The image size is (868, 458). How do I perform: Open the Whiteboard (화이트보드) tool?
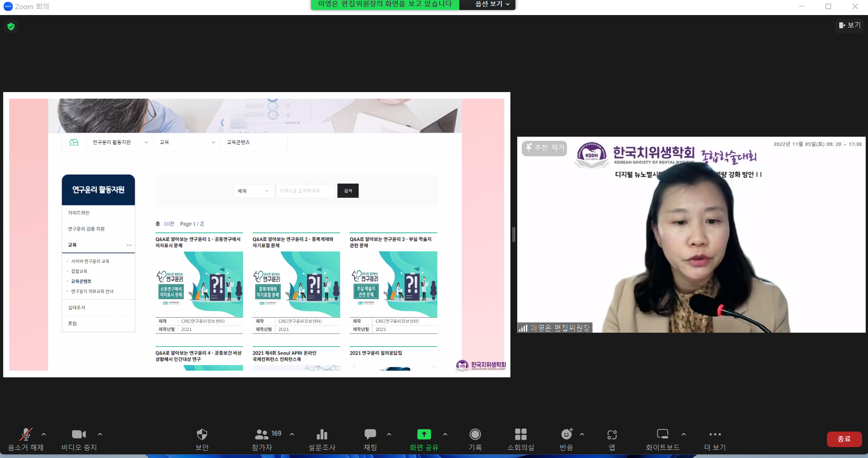[662, 435]
